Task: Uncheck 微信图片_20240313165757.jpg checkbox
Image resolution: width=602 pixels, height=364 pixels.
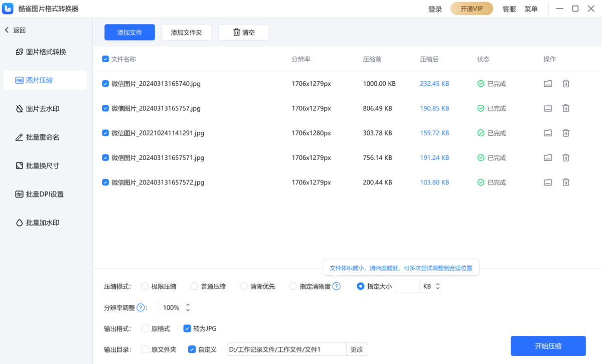Action: 105,108
